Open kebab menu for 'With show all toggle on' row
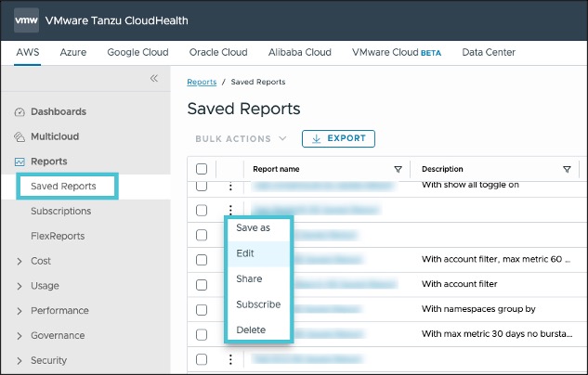 pyautogui.click(x=230, y=187)
